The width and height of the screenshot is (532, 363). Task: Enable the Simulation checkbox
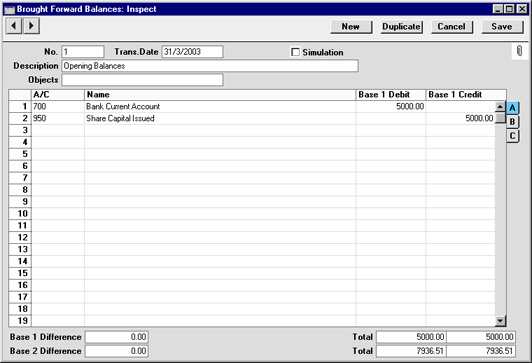coord(296,52)
